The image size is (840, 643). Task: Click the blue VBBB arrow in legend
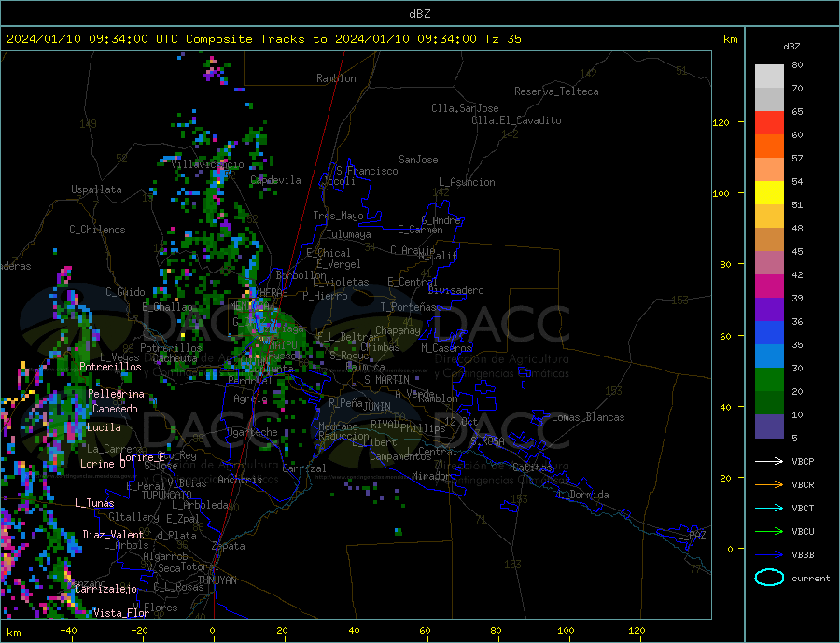pos(769,554)
